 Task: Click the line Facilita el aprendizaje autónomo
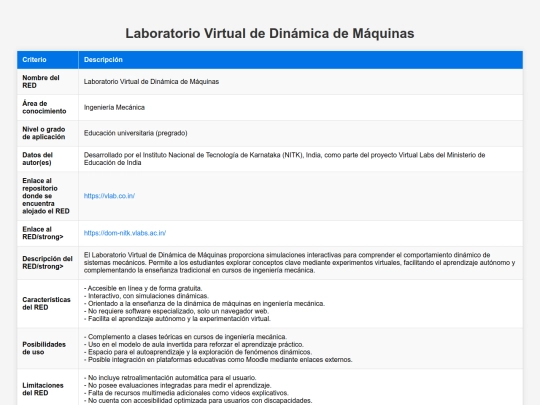177,319
